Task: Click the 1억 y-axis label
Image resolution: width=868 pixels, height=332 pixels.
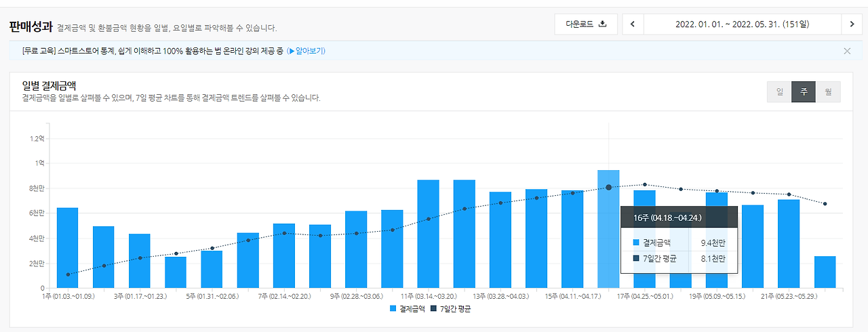Action: tap(39, 163)
